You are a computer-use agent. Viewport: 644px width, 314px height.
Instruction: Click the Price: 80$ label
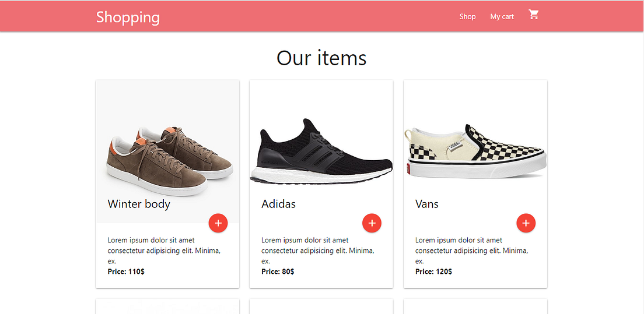tap(278, 271)
